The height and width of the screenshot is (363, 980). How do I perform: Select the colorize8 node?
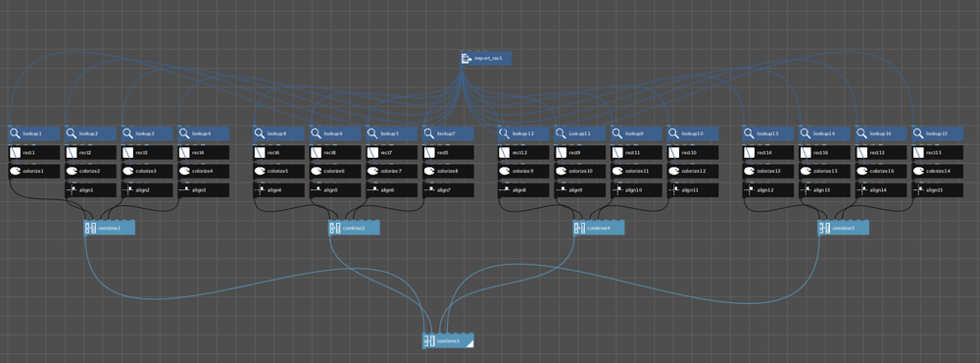tap(449, 171)
